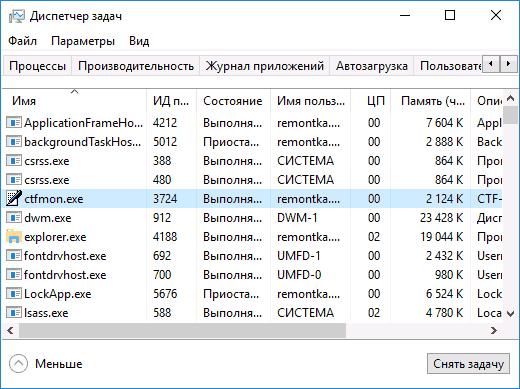This screenshot has height=389, width=520.
Task: Click user name UMFD-1
Action: coord(299,256)
